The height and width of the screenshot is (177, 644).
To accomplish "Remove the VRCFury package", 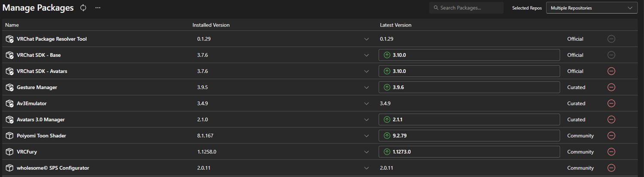I will [x=611, y=152].
